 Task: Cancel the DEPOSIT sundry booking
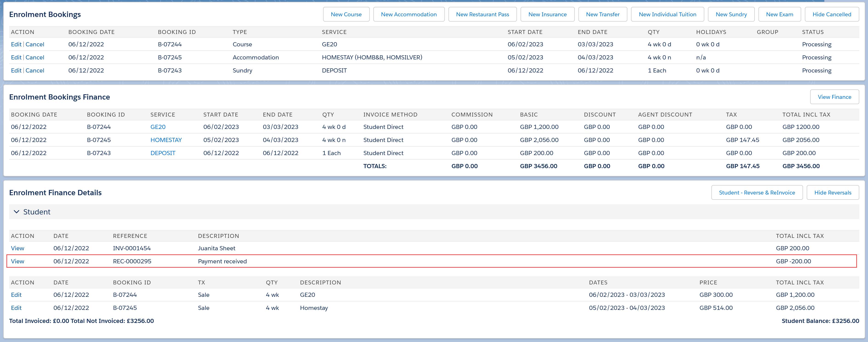pos(35,71)
